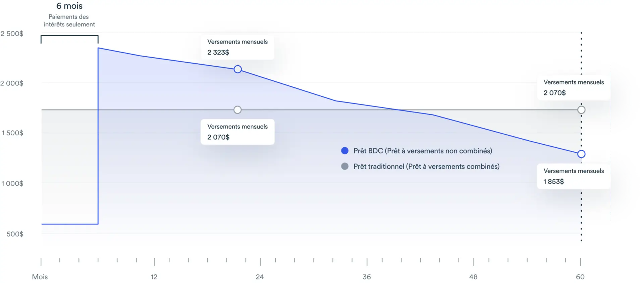The image size is (644, 283).
Task: Click the gray Prêt traditionnel legend dot
Action: [344, 166]
